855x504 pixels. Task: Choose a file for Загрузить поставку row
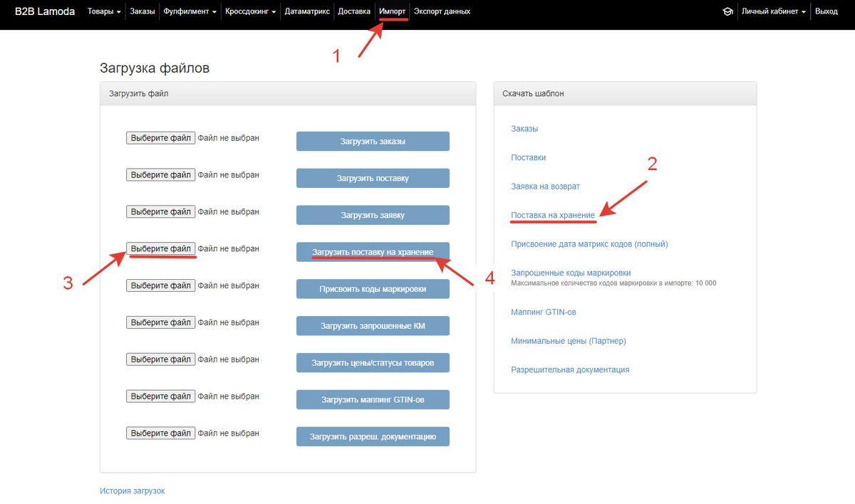(161, 174)
